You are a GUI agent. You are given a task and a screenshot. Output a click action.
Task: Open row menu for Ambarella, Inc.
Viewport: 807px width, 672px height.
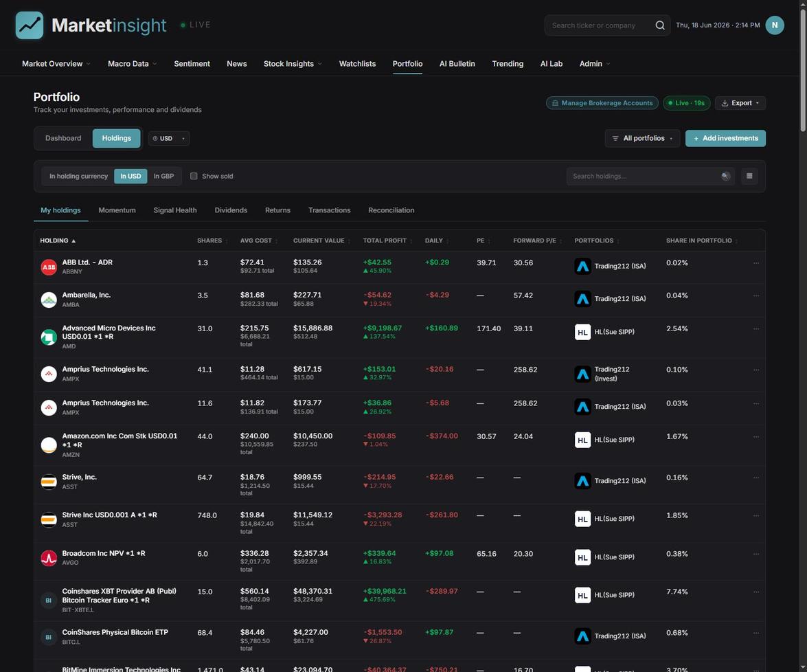(x=756, y=295)
